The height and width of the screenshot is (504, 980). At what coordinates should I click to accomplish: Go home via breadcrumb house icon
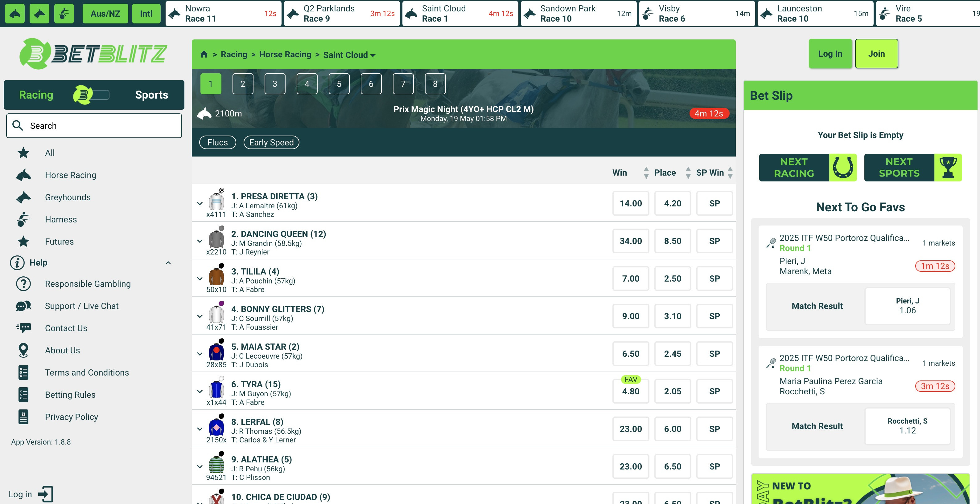click(204, 54)
